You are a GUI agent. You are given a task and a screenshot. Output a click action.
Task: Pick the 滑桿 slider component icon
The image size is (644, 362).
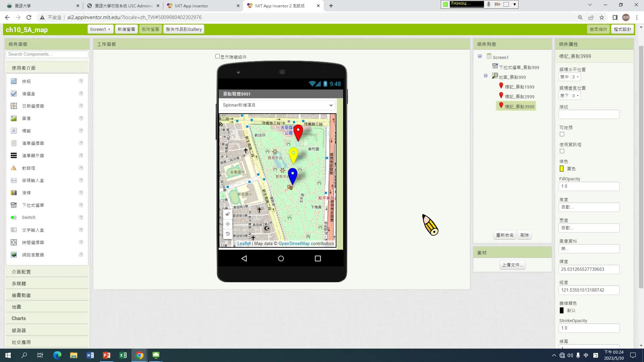coord(14,193)
